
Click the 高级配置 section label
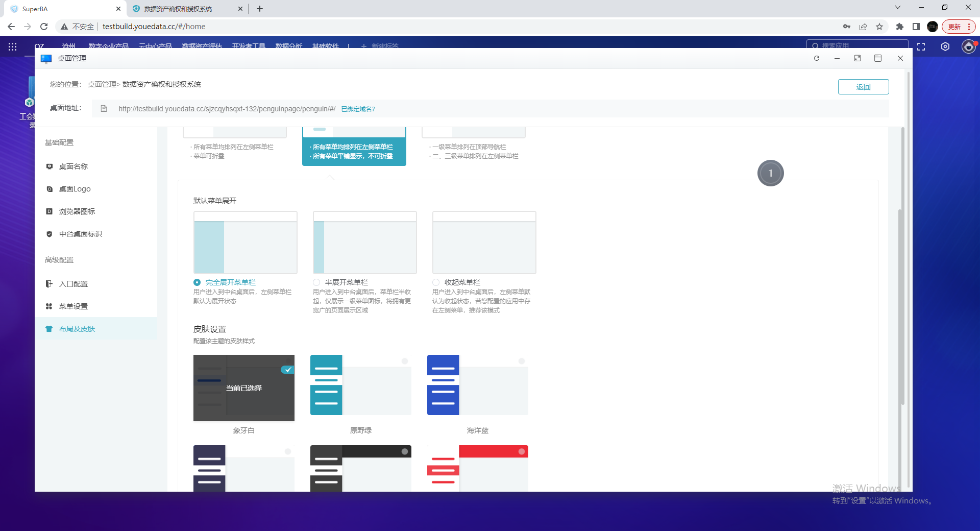coord(59,260)
